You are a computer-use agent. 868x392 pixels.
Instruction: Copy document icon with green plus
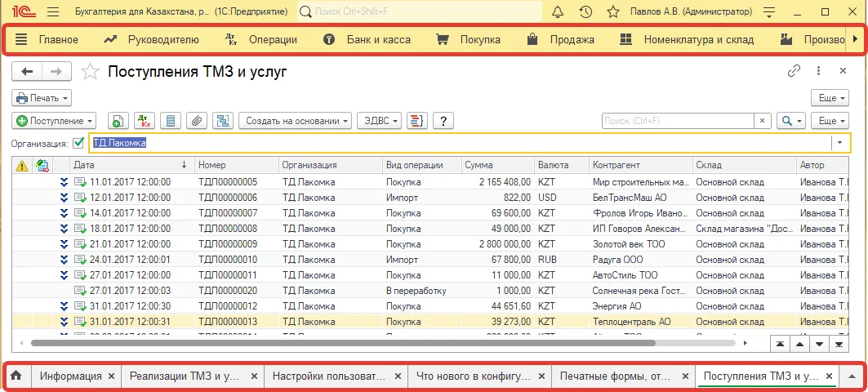pyautogui.click(x=118, y=121)
